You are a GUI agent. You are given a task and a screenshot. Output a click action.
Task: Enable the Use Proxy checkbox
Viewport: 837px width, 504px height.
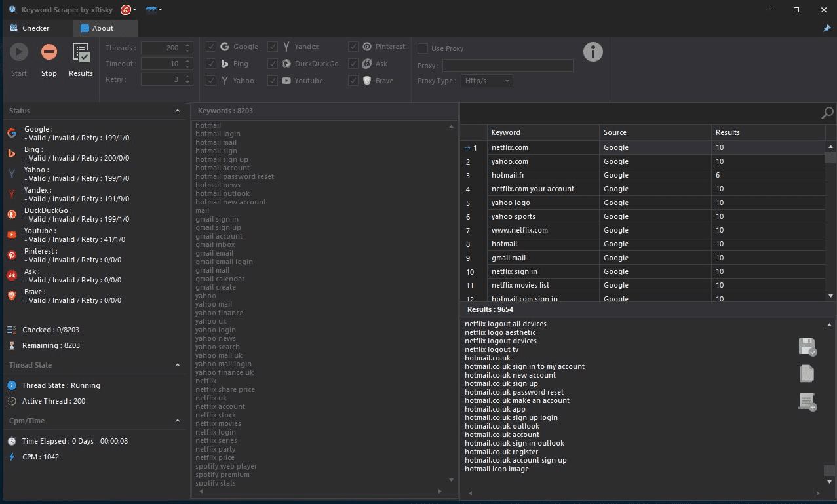[423, 48]
